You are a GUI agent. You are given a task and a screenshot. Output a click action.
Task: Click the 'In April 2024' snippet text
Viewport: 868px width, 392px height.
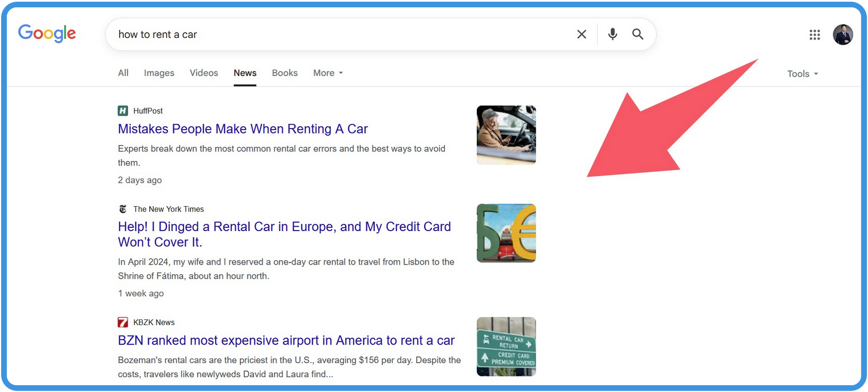click(x=286, y=269)
